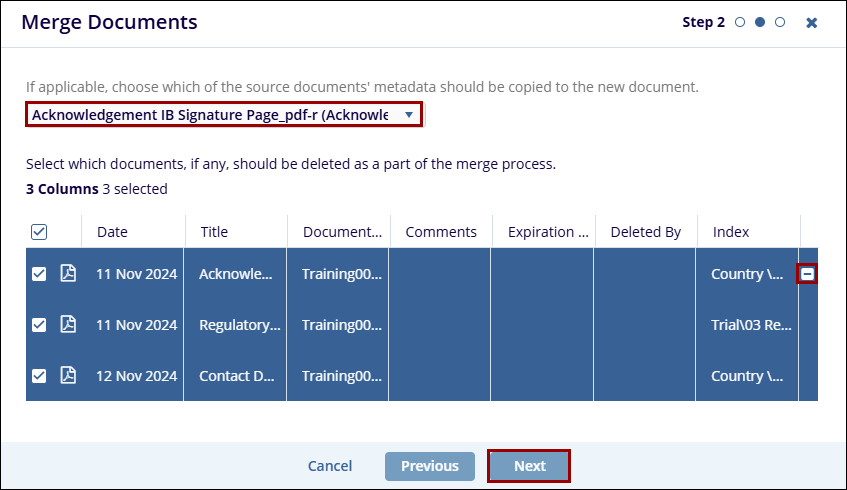Image resolution: width=847 pixels, height=490 pixels.
Task: Toggle the select-all header checkbox
Action: [x=39, y=232]
